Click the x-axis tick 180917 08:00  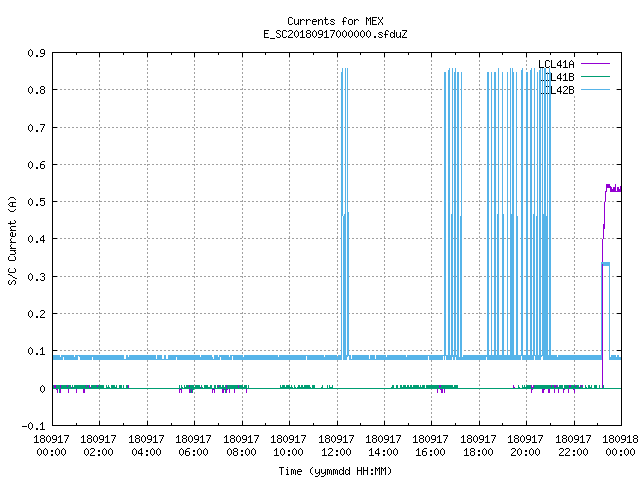click(242, 446)
